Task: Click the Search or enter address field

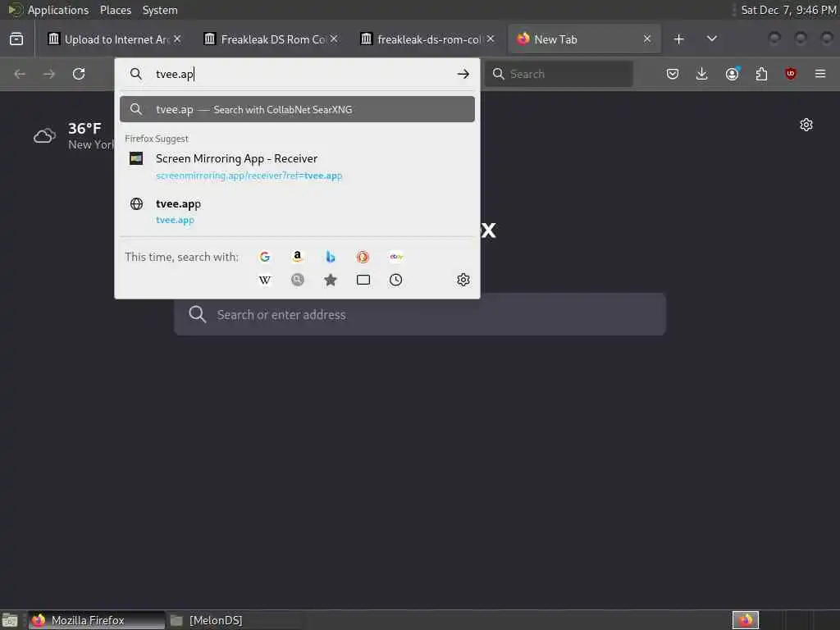Action: click(420, 314)
